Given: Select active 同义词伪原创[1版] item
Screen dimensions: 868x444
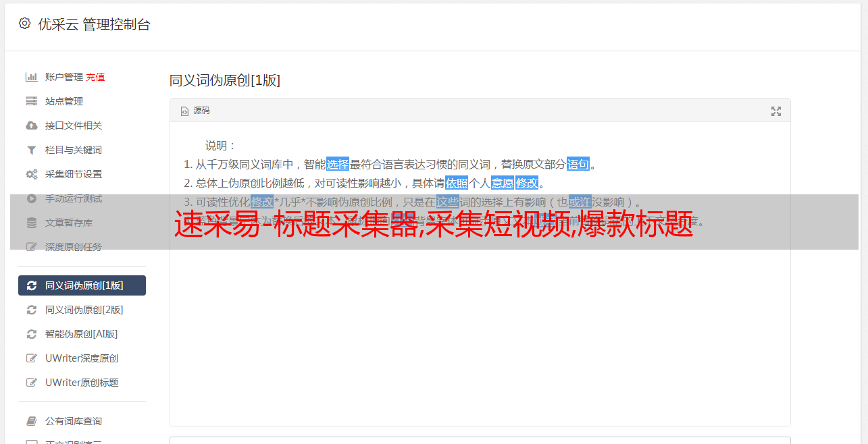Looking at the screenshot, I should 82,285.
